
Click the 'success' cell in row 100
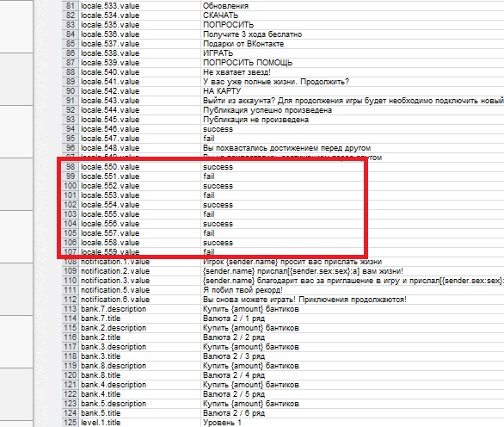coord(353,186)
